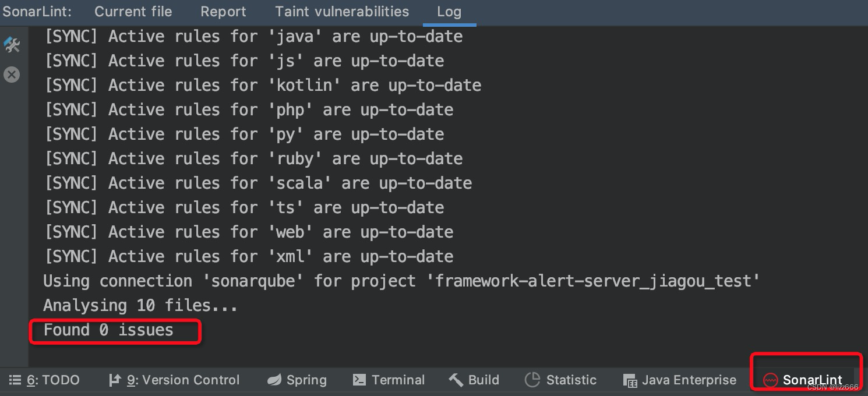
Task: Switch to the Report tab
Action: [223, 12]
